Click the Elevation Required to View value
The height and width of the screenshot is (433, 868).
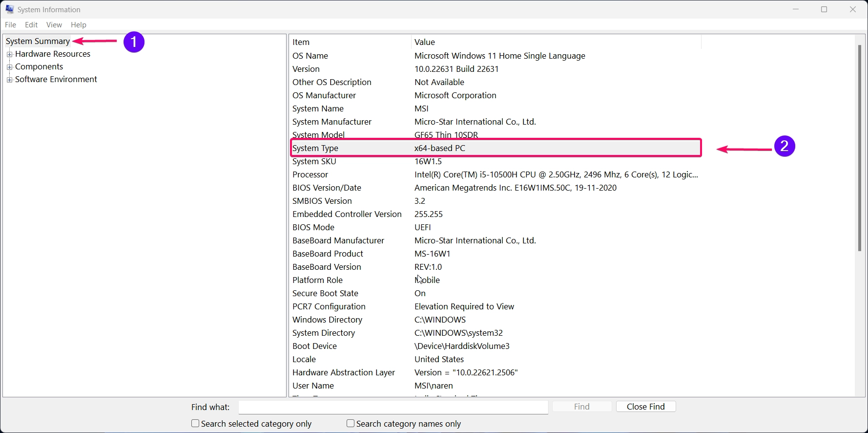(x=464, y=306)
